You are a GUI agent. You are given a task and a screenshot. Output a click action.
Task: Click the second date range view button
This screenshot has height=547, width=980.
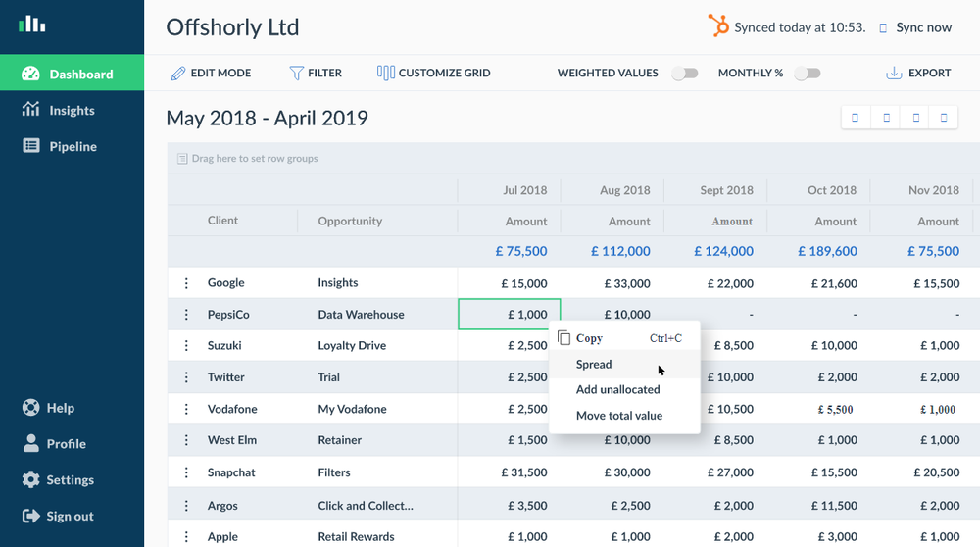(x=886, y=118)
